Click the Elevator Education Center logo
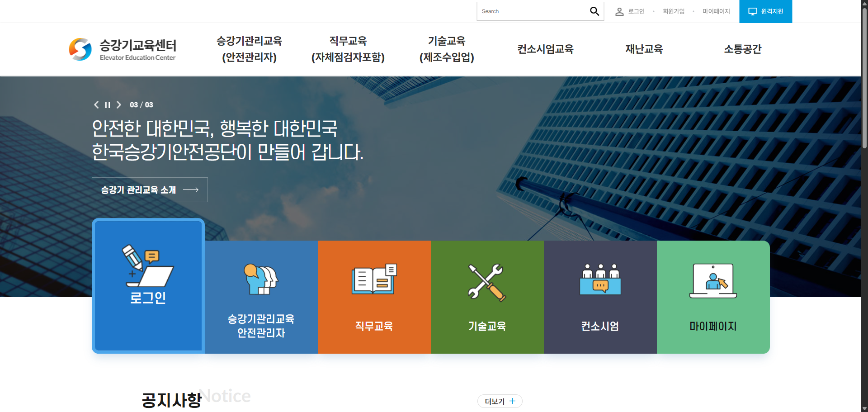This screenshot has width=868, height=412. click(x=122, y=49)
